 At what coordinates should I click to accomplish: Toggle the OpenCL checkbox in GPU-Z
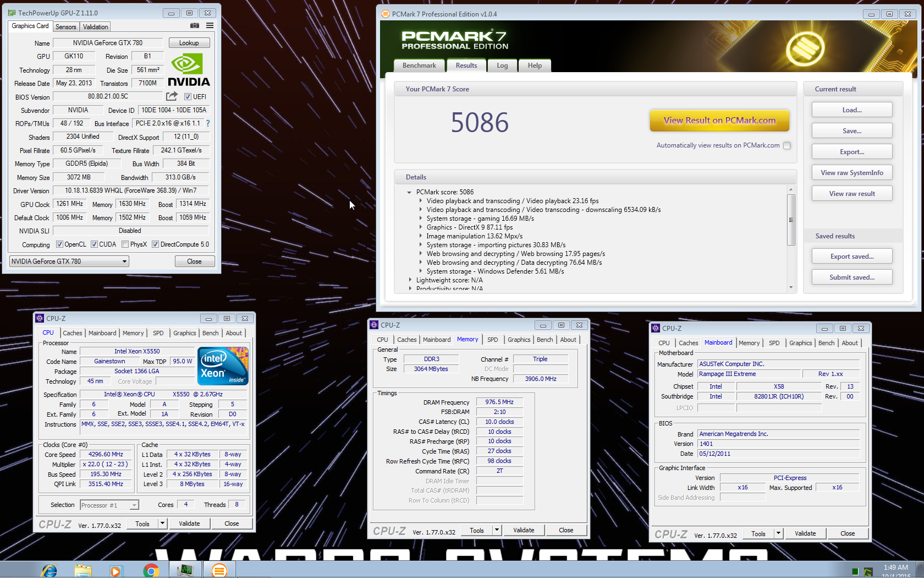(59, 244)
